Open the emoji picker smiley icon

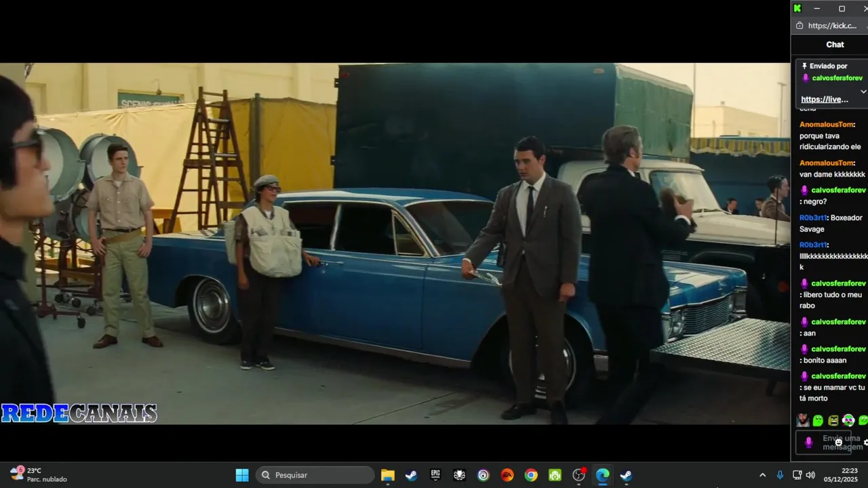click(839, 443)
